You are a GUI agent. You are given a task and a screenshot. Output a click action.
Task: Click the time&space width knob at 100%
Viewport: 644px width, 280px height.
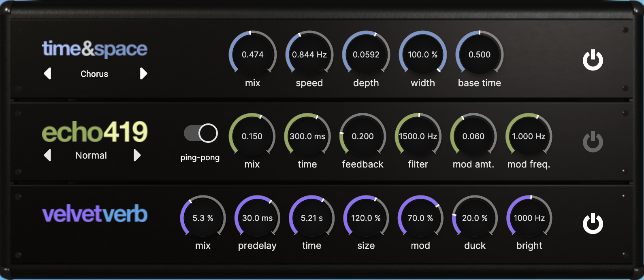(423, 55)
